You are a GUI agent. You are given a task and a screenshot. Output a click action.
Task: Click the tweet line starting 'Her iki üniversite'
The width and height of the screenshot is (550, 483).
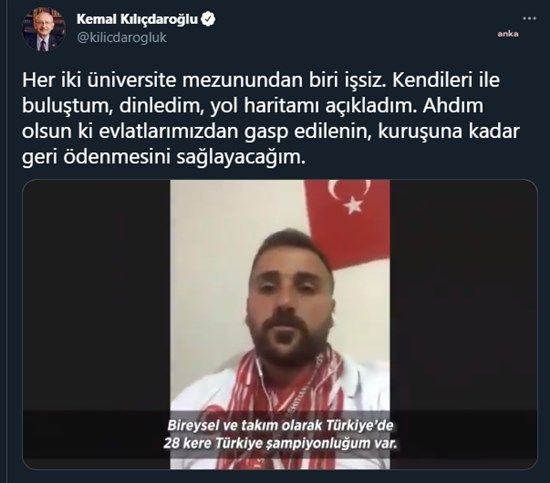[261, 80]
